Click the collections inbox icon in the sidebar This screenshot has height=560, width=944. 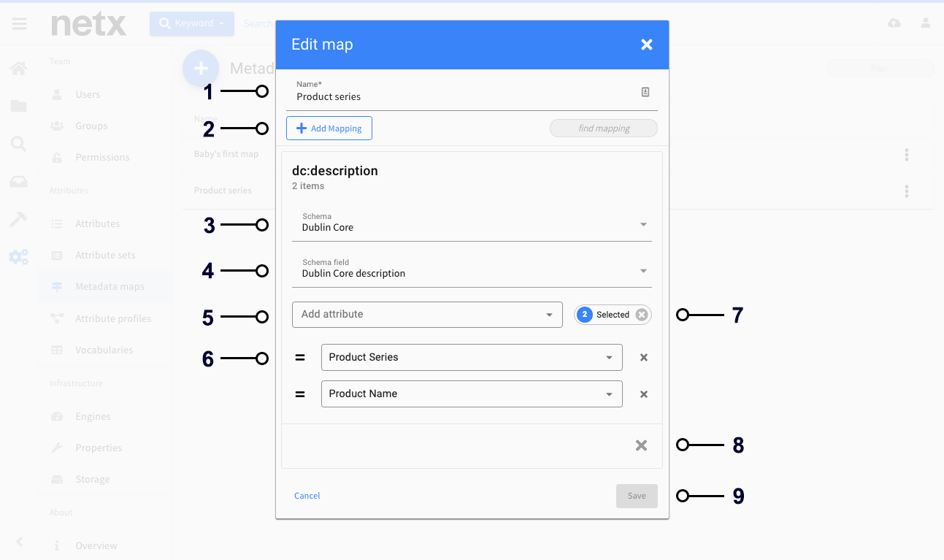point(19,181)
